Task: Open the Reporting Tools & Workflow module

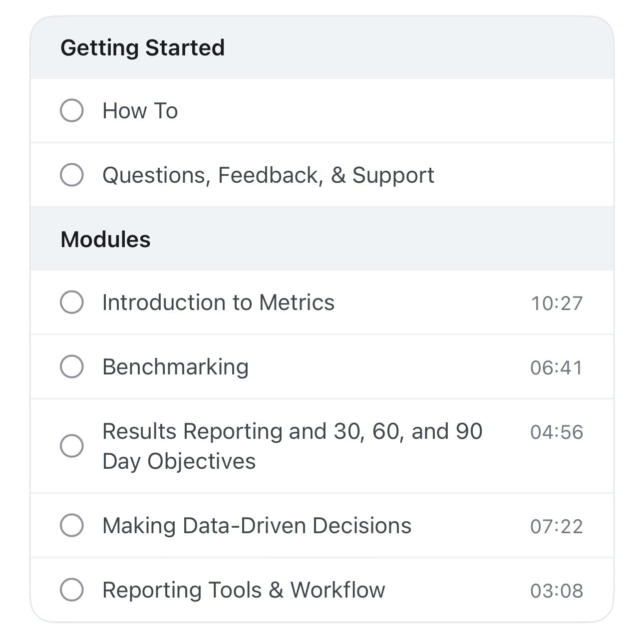Action: pos(244,590)
